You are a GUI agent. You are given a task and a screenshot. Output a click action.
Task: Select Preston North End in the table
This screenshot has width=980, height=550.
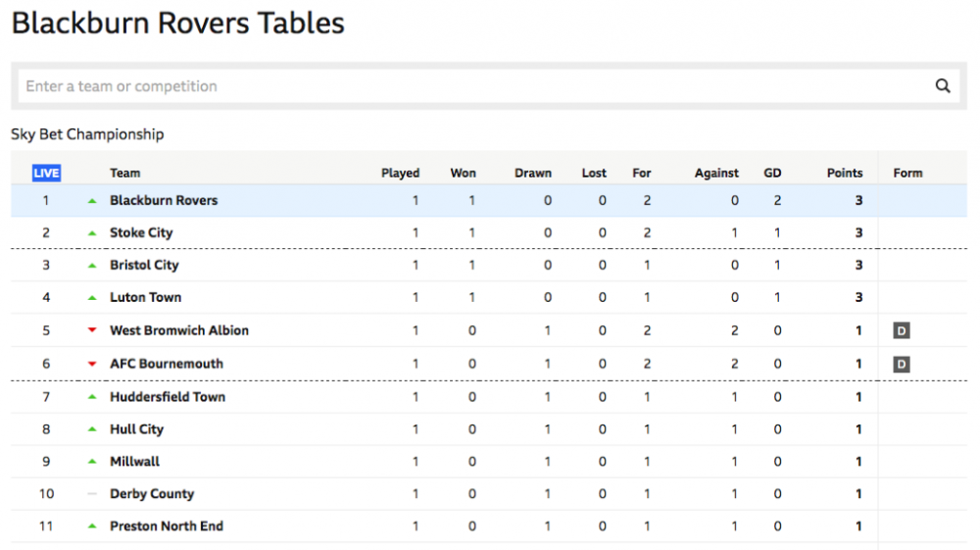[167, 526]
